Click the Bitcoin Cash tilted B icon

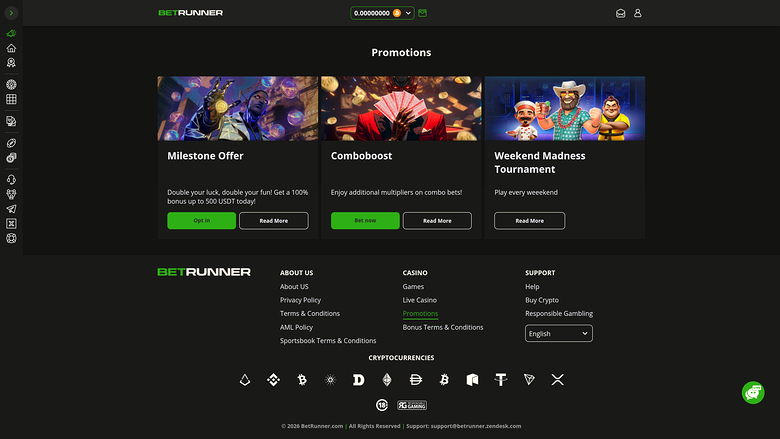[x=444, y=380]
